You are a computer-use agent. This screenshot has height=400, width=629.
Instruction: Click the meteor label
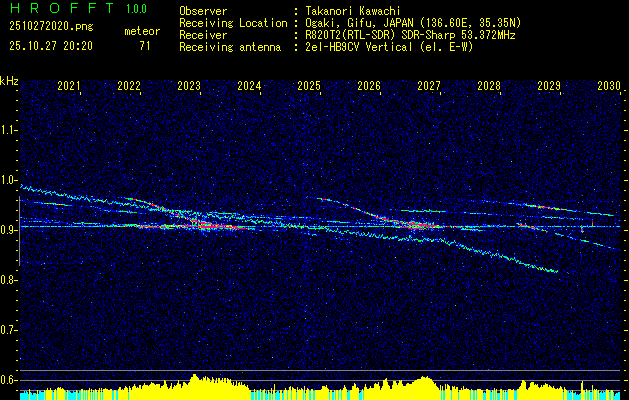(x=142, y=31)
